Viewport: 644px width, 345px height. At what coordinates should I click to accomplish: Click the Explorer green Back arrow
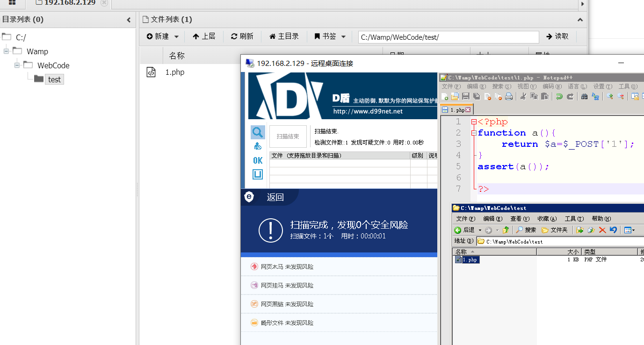click(x=457, y=230)
